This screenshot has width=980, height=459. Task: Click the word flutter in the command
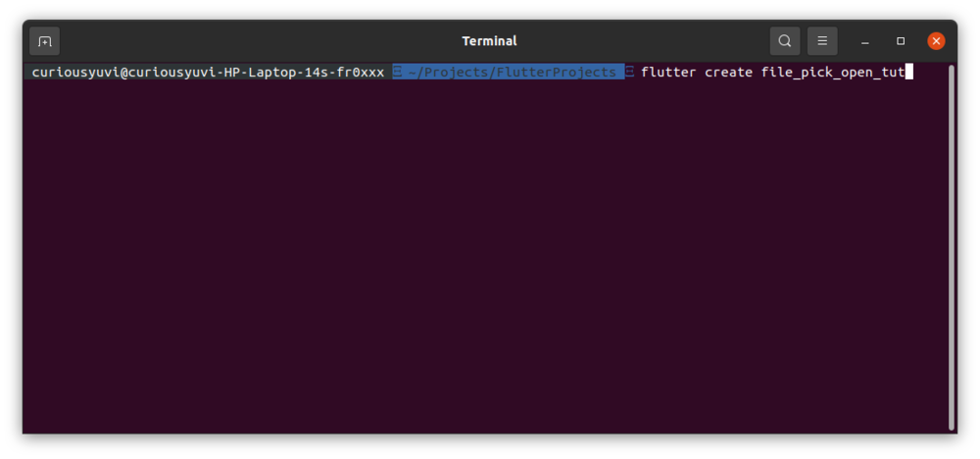coord(668,73)
